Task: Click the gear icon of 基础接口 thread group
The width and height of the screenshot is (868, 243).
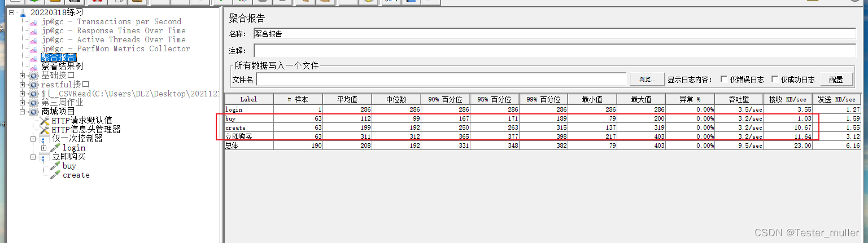Action: [x=34, y=76]
